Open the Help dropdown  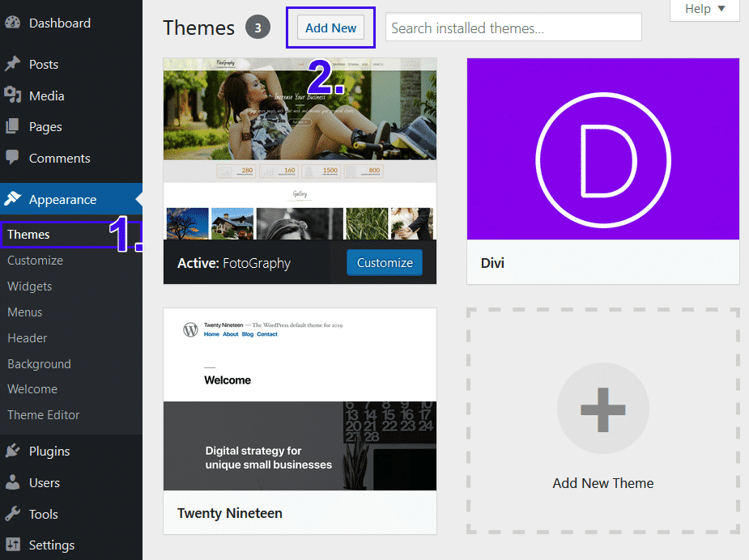coord(703,10)
